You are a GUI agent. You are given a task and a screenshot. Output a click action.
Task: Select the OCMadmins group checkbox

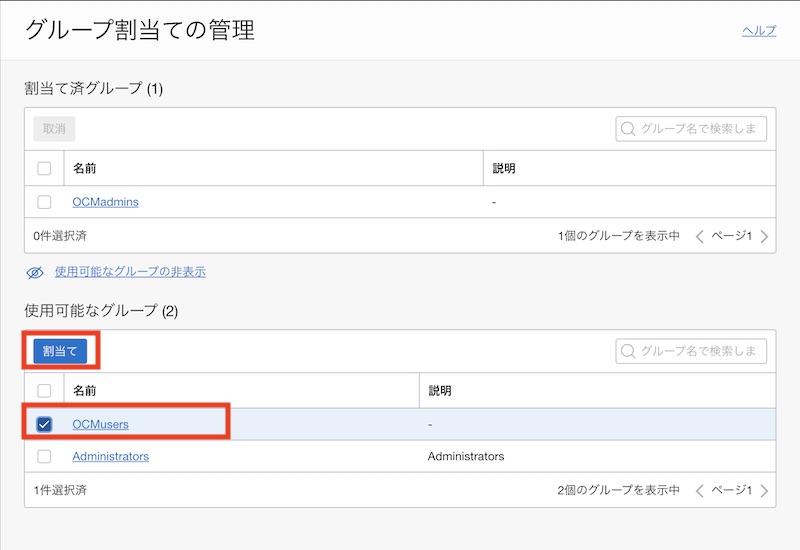pos(44,202)
